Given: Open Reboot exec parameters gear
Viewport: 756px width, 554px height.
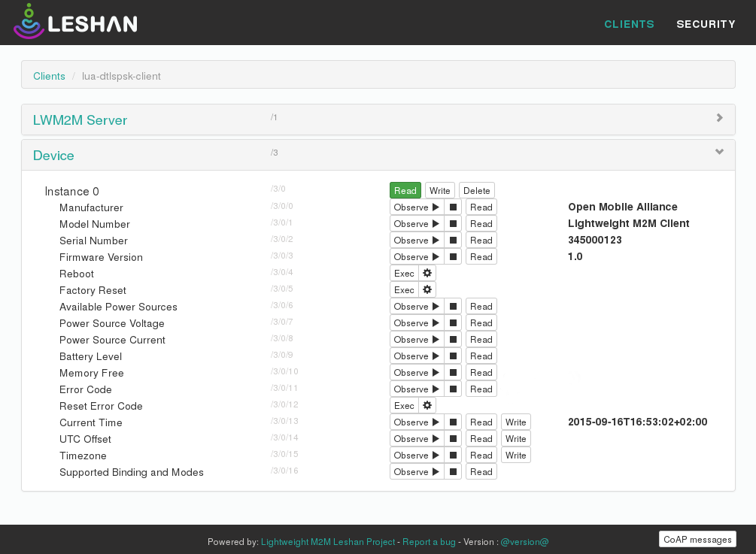Looking at the screenshot, I should (x=427, y=273).
